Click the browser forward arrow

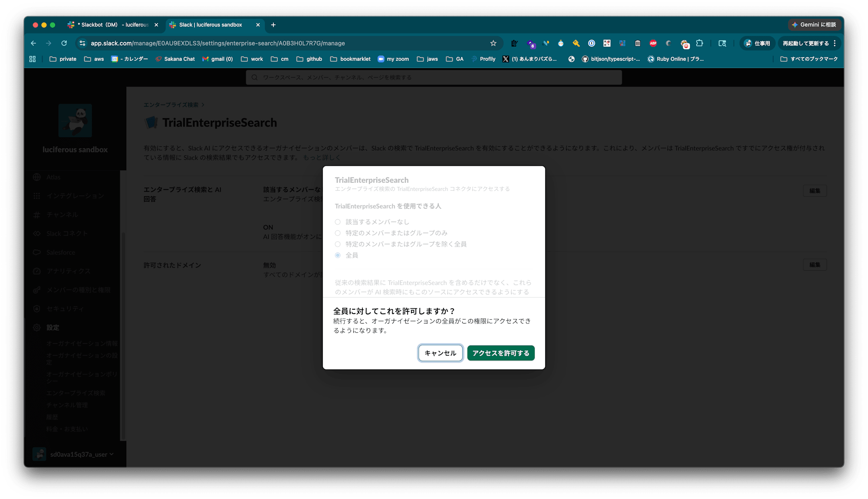49,43
